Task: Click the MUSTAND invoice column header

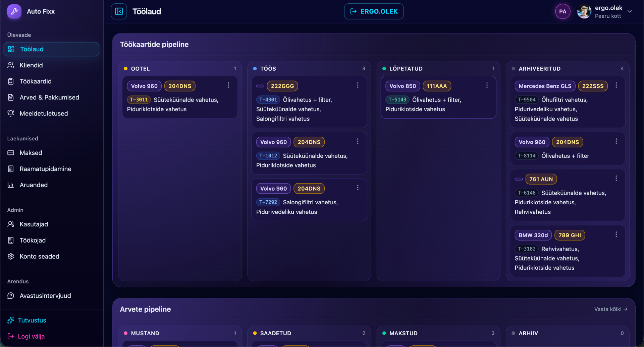Action: click(x=145, y=333)
